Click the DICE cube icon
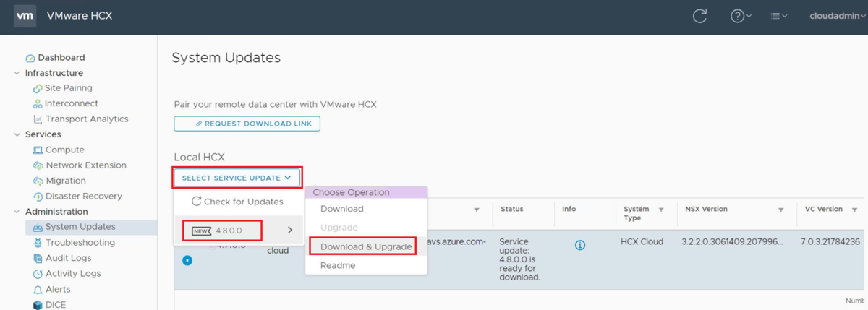Screen dimensions: 868x310 point(38,305)
